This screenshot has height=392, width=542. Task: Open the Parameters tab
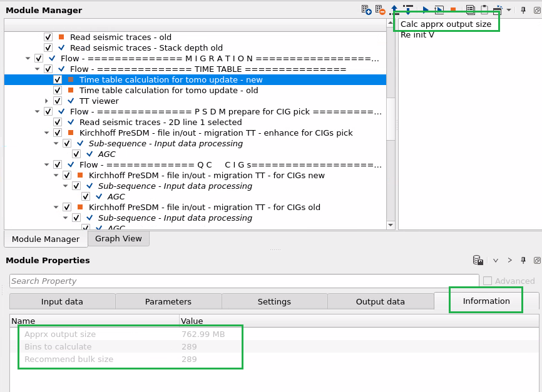[x=168, y=301]
